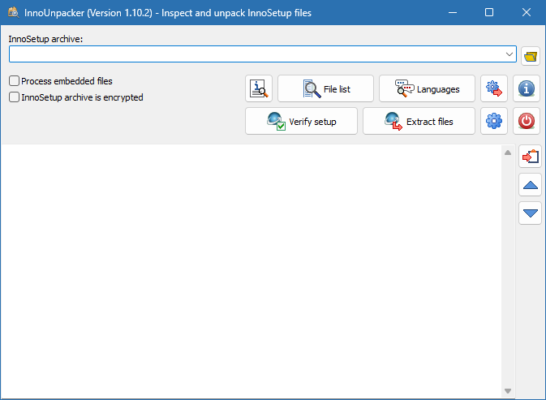Show the Languages list
This screenshot has width=546, height=400.
point(427,88)
